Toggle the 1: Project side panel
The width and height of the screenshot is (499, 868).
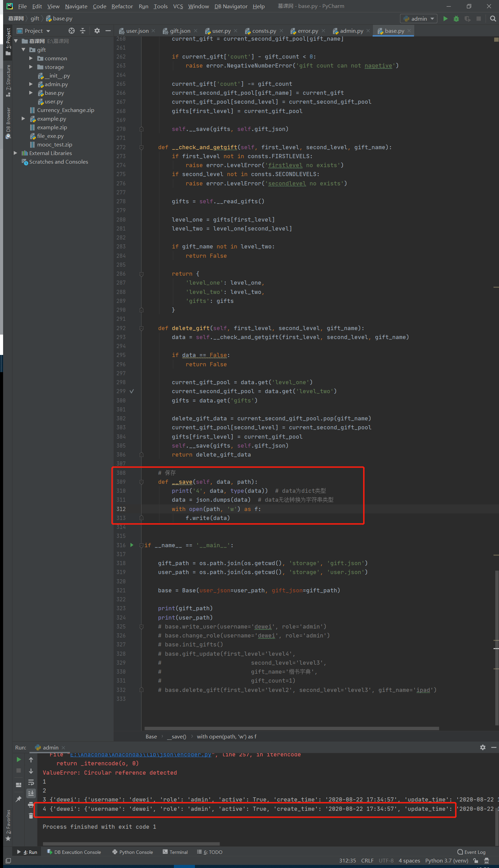click(8, 42)
